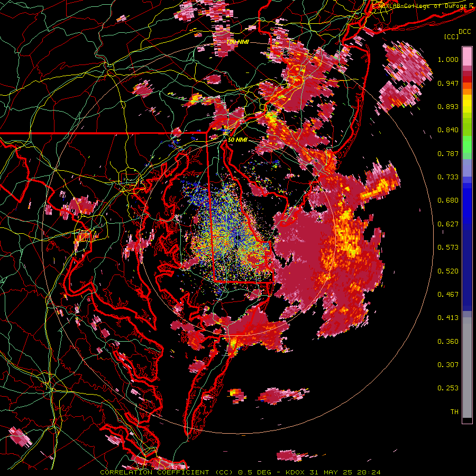Click the 0.413 legend value
Viewport: 476px width, 476px height.
(448, 318)
